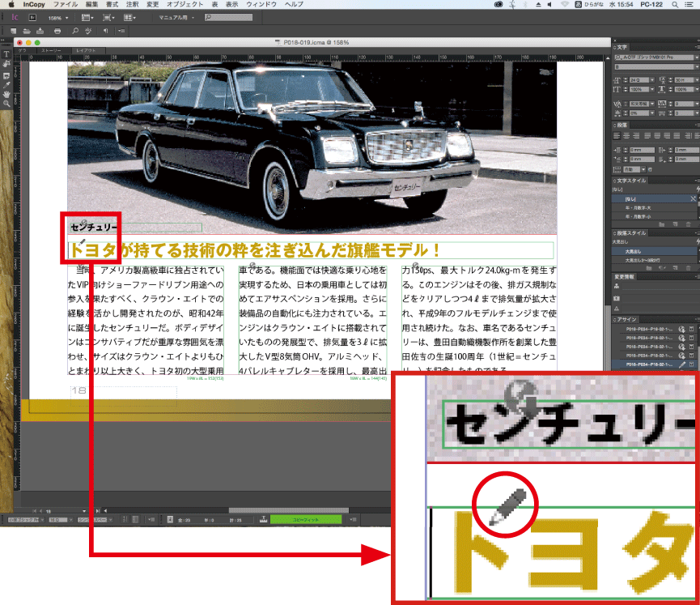This screenshot has width=700, height=605.
Task: Select left paragraph alignment in 段落 panel
Action: (x=617, y=135)
